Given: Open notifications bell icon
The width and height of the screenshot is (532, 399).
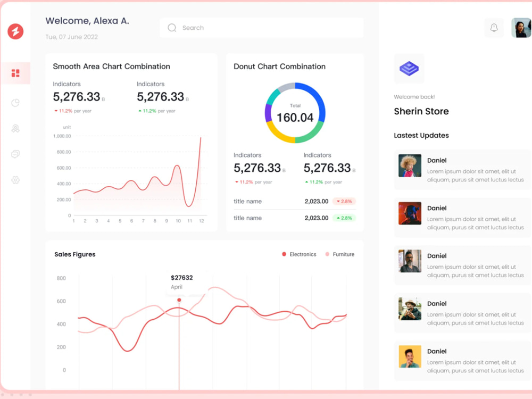Looking at the screenshot, I should [x=494, y=28].
